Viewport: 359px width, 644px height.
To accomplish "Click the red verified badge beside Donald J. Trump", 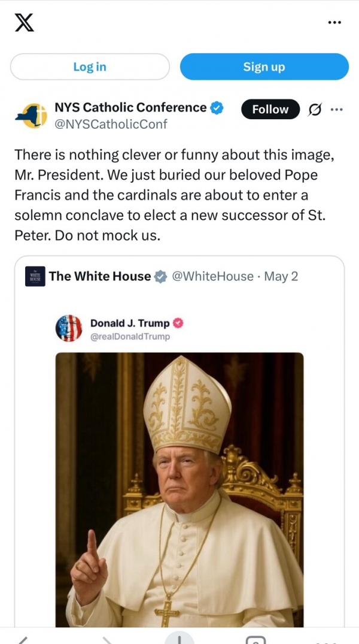I will pyautogui.click(x=178, y=323).
